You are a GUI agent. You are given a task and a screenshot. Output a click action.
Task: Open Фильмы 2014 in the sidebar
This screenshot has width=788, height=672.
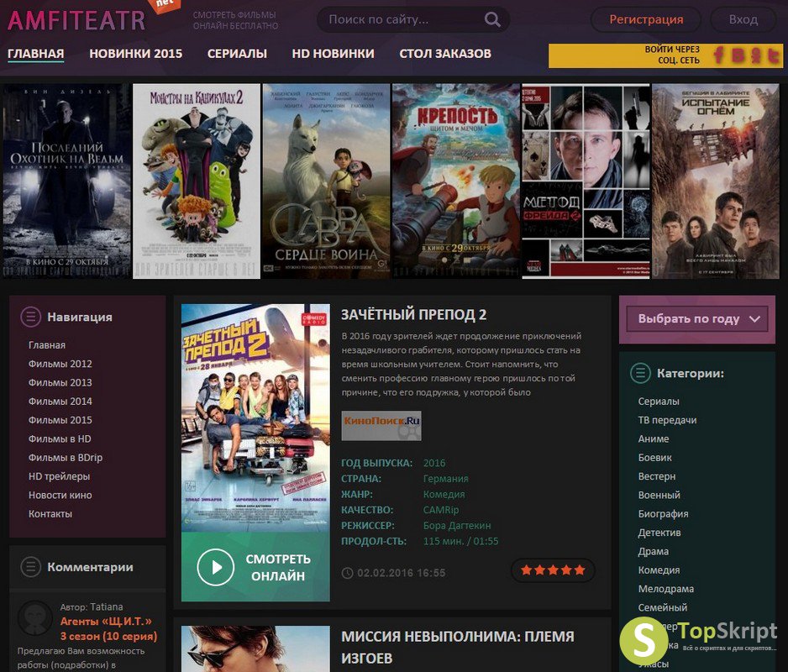coord(60,401)
